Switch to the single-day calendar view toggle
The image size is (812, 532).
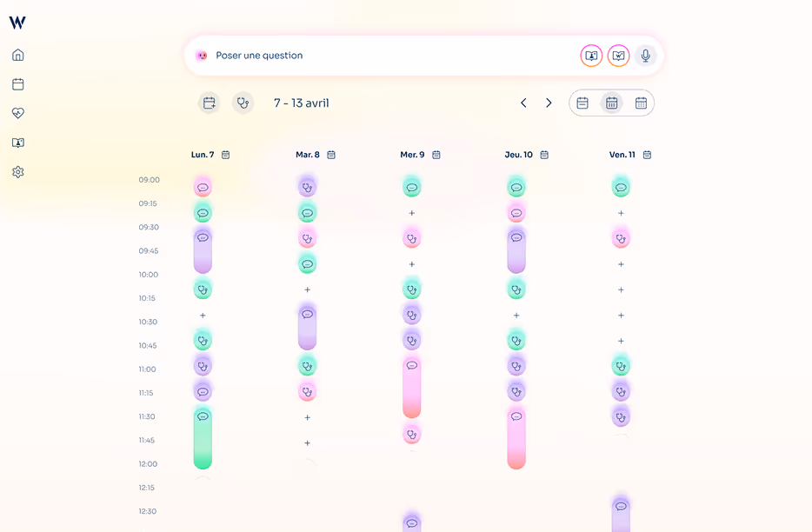click(x=582, y=103)
